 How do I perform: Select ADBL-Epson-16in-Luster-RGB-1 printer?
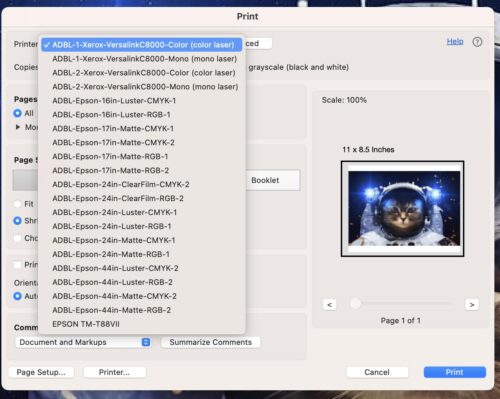[142, 115]
